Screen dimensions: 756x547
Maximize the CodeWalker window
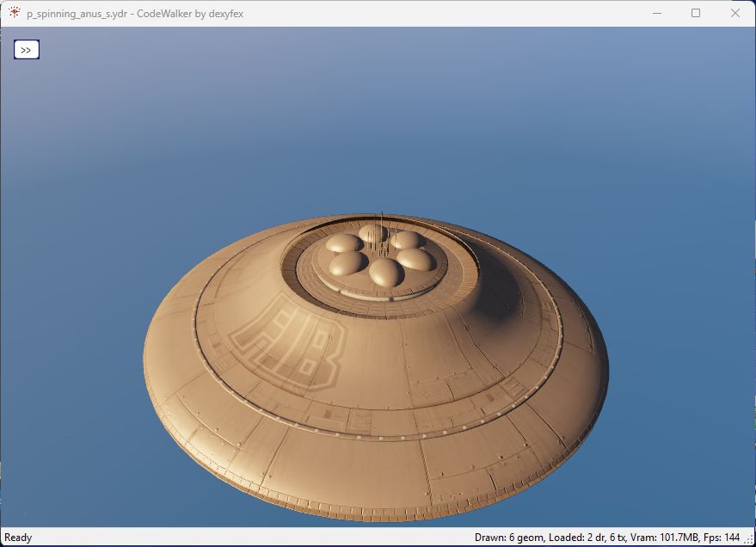pyautogui.click(x=696, y=13)
